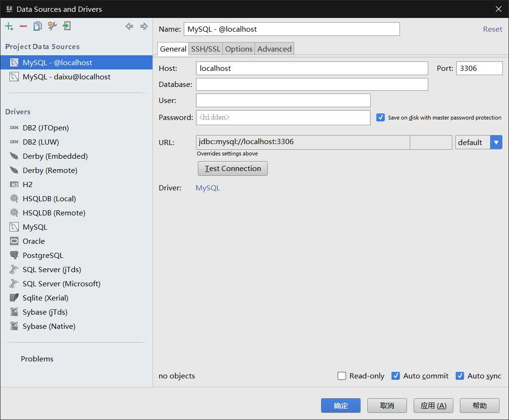Screen dimensions: 509x420
Task: Enable the Read-only checkbox
Action: (342, 376)
